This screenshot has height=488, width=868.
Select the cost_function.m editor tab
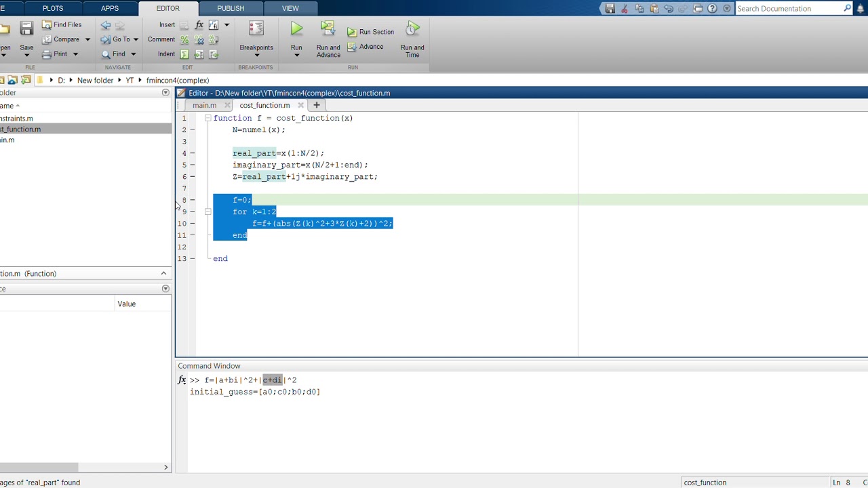(264, 105)
